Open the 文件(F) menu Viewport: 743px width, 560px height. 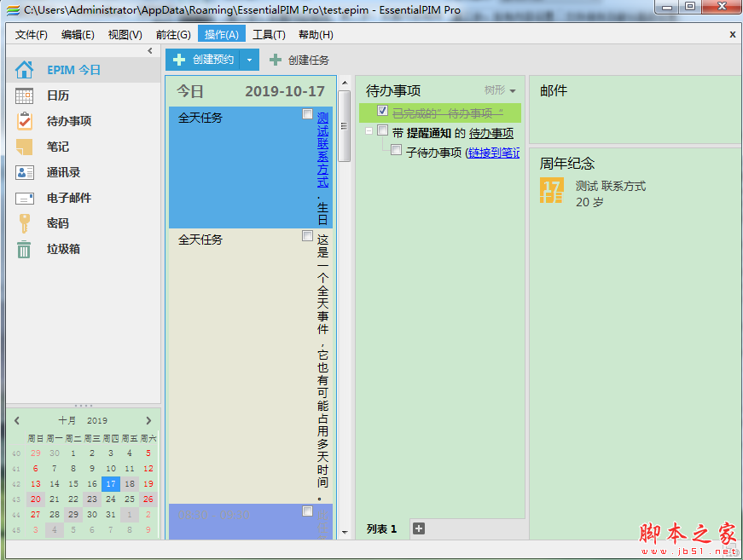[32, 35]
